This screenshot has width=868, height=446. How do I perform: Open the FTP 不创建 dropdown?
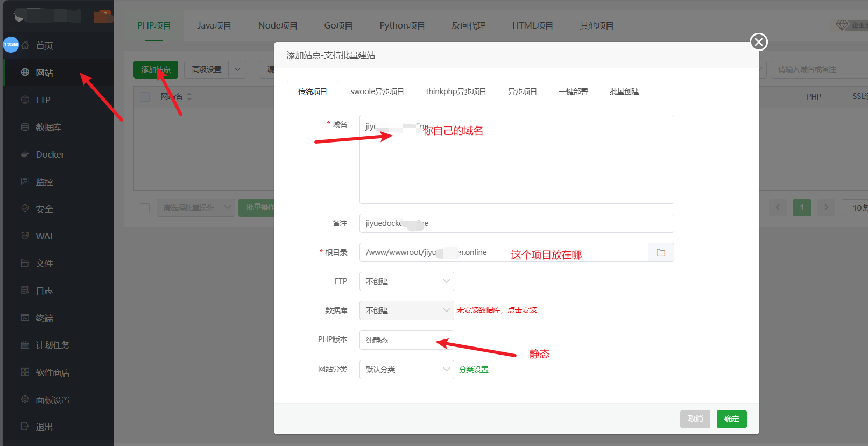tap(406, 281)
